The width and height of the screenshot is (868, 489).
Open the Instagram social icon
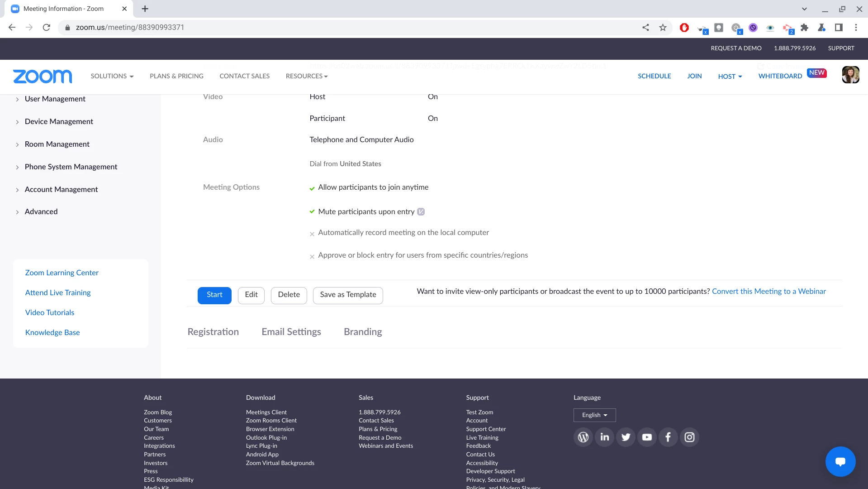click(689, 437)
